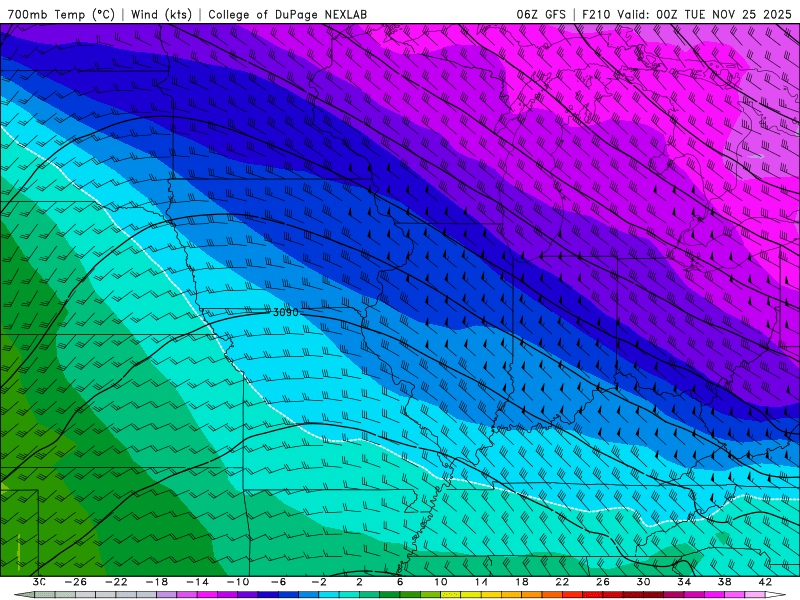Click the '3090' height contour label
Image resolution: width=800 pixels, height=600 pixels.
pyautogui.click(x=286, y=312)
